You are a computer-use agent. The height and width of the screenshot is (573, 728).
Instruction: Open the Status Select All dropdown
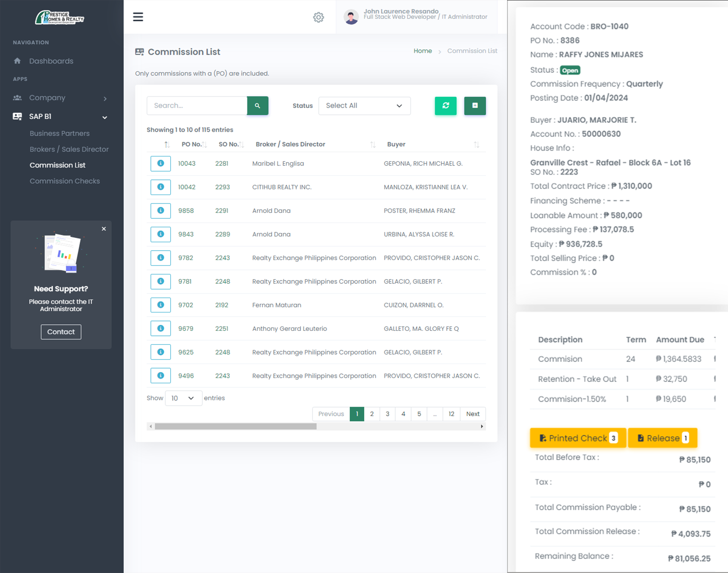point(364,106)
